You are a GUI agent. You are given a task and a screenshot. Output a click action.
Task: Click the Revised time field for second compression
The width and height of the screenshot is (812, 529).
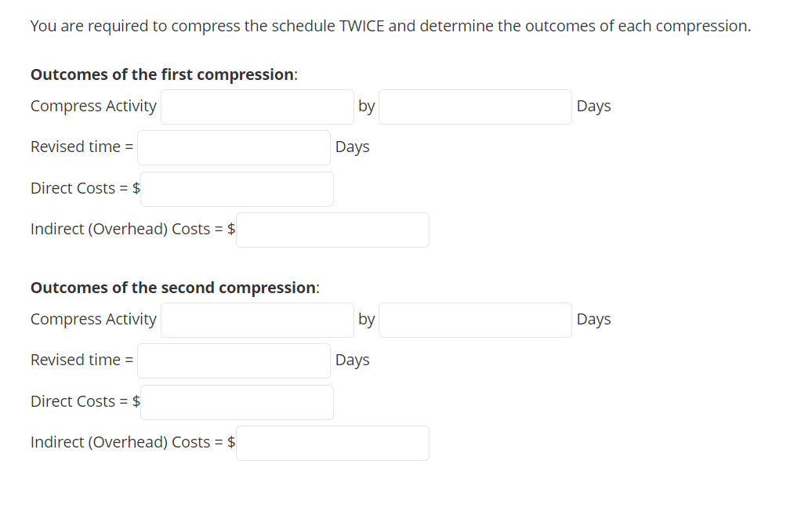point(233,361)
